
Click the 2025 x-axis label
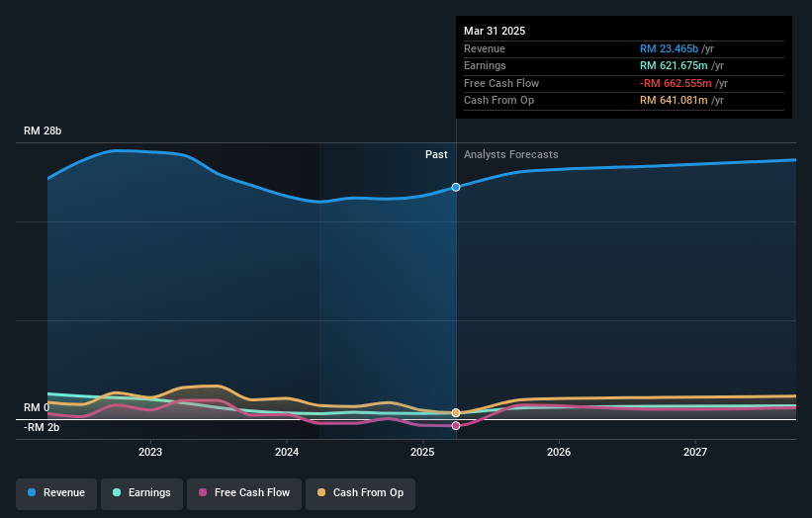(x=422, y=453)
